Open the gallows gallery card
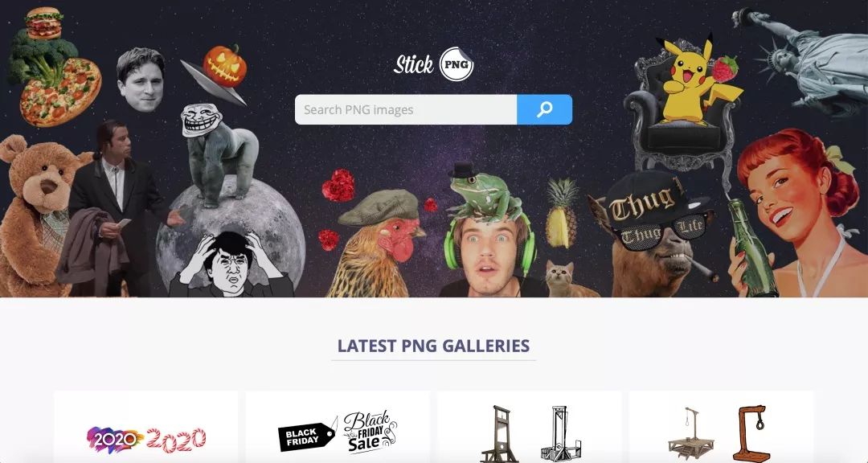The width and height of the screenshot is (868, 463). coord(721,427)
